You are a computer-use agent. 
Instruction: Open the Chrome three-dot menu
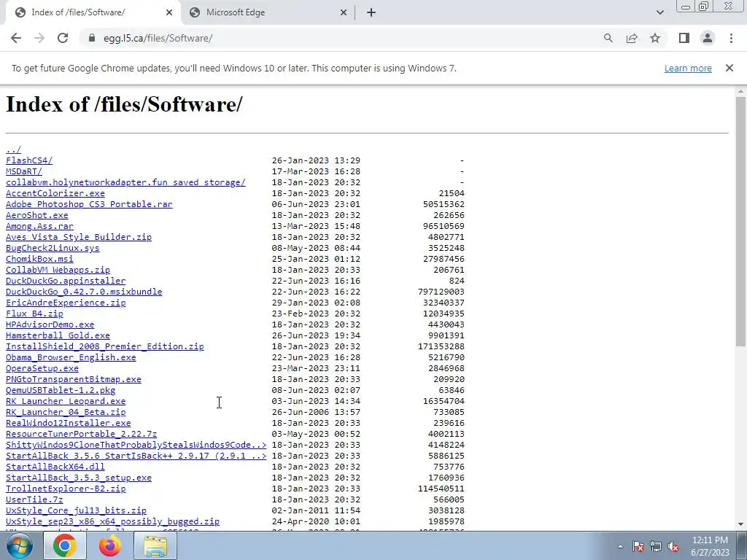[x=731, y=38]
